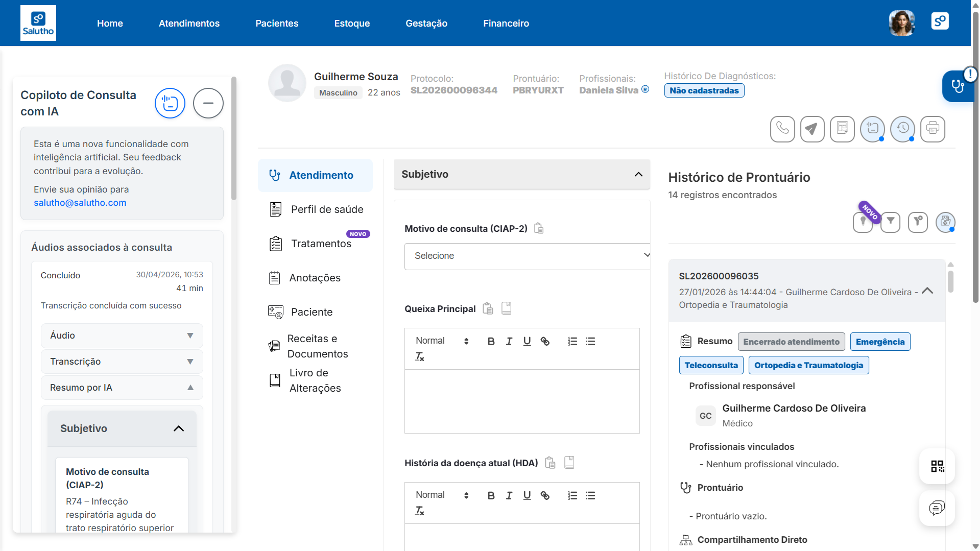
Task: Open the Gestação menu
Action: coord(426,23)
